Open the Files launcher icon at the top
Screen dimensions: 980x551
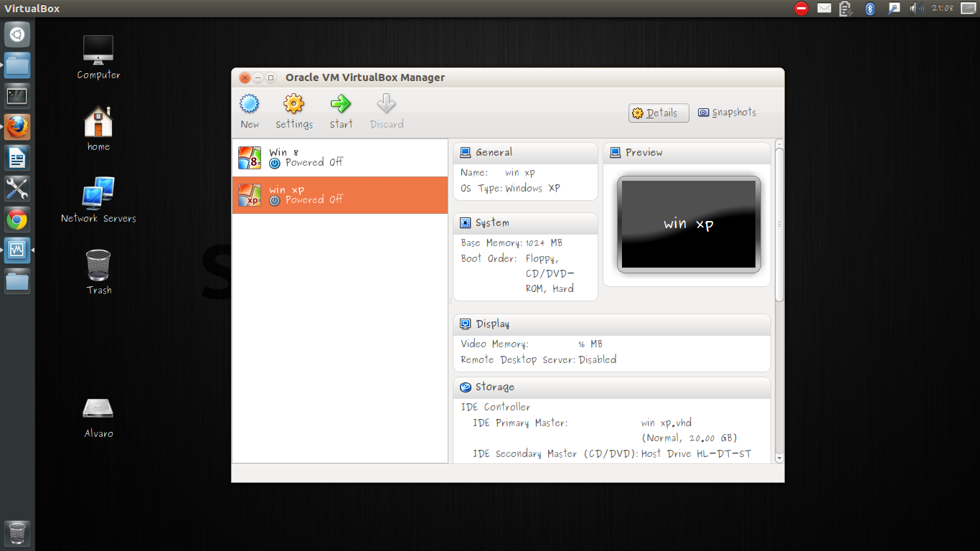click(17, 65)
